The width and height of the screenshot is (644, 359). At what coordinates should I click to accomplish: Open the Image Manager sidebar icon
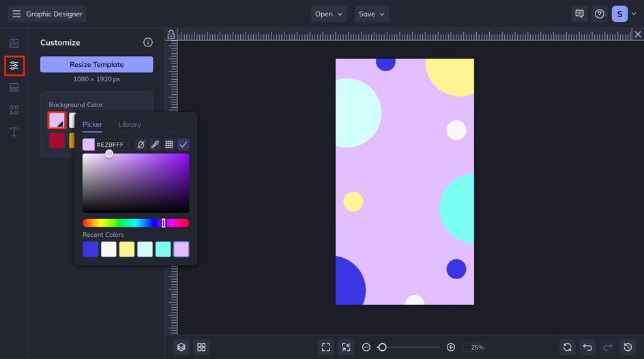14,43
